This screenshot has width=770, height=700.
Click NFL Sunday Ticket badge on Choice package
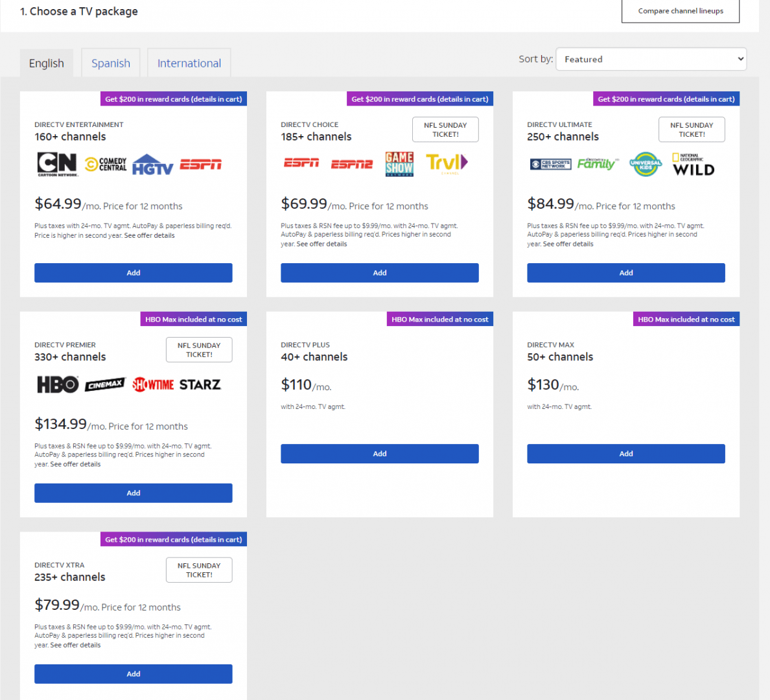tap(445, 130)
